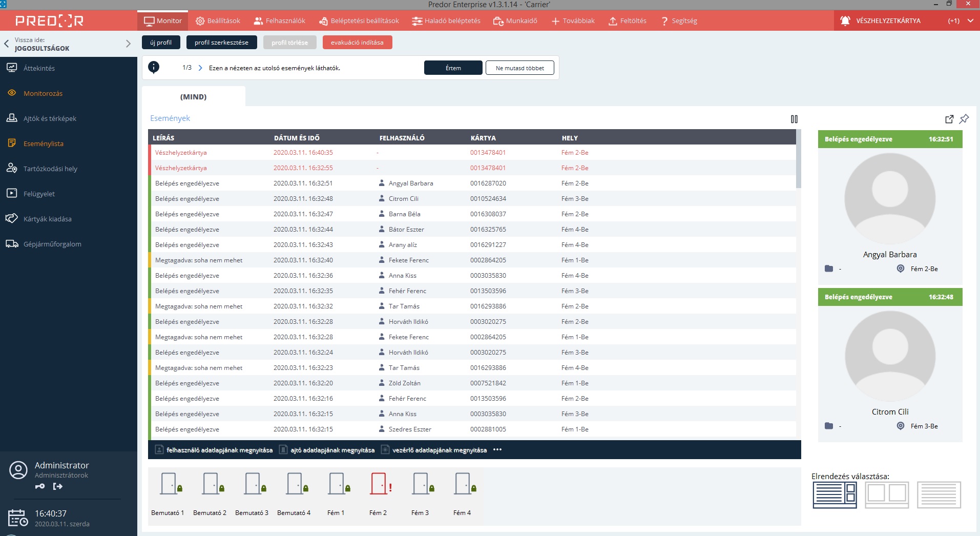Click the administrator key icon
Screen dimensions: 980x536
click(40, 486)
